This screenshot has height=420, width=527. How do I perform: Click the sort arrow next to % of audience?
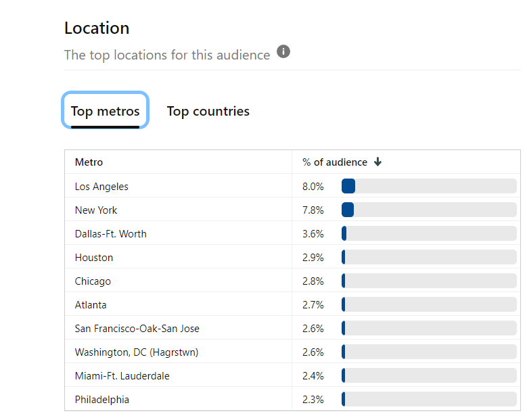coord(378,162)
